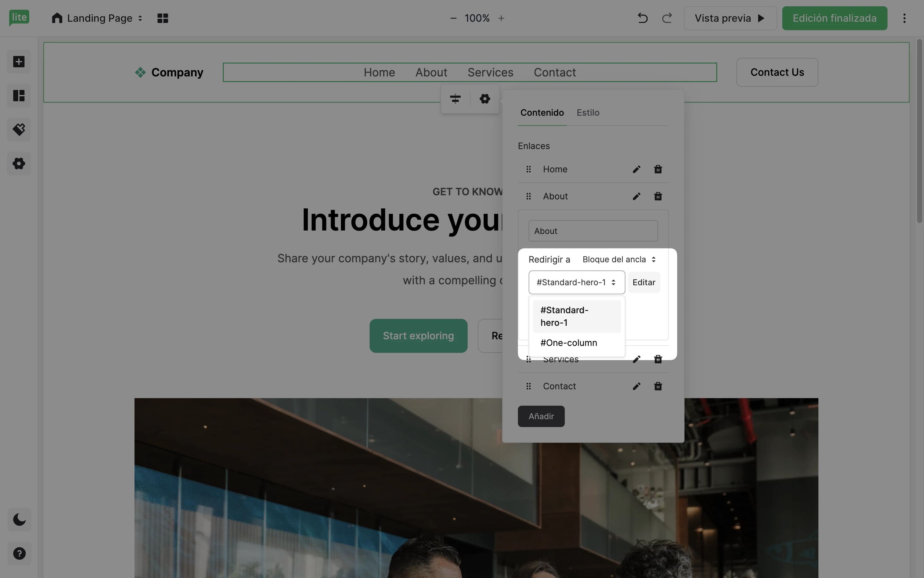Screen dimensions: 924x578
Task: Open the help question mark icon
Action: 19,553
